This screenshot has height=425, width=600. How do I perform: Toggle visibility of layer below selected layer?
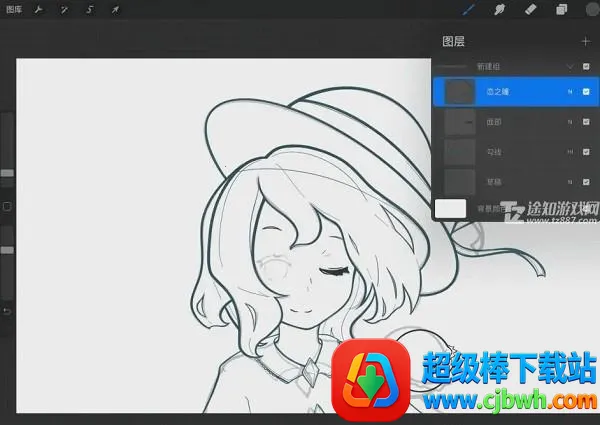(586, 122)
